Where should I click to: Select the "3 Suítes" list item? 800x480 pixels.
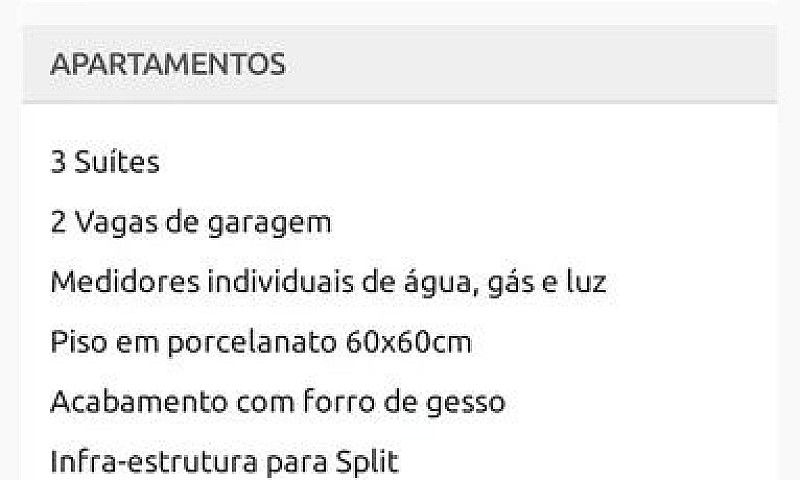(105, 162)
